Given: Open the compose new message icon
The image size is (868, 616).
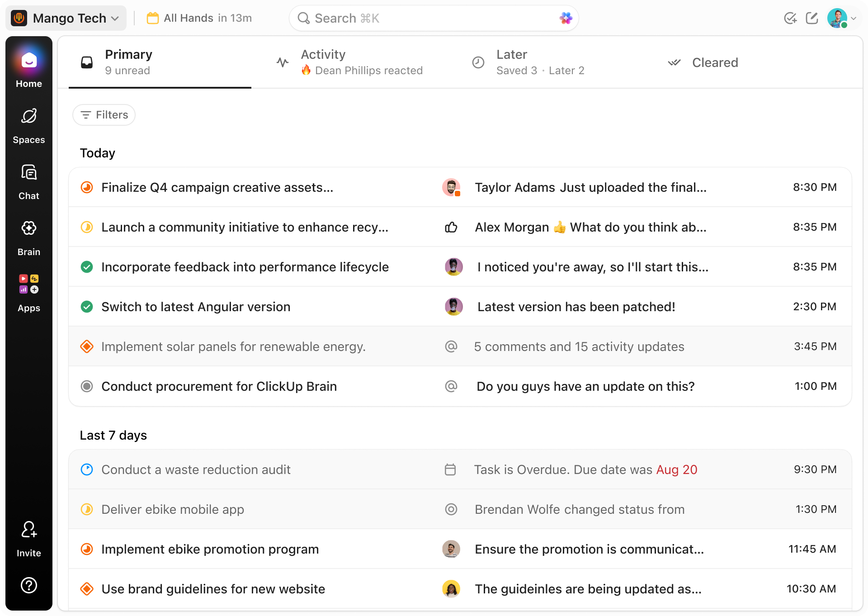Looking at the screenshot, I should click(812, 18).
